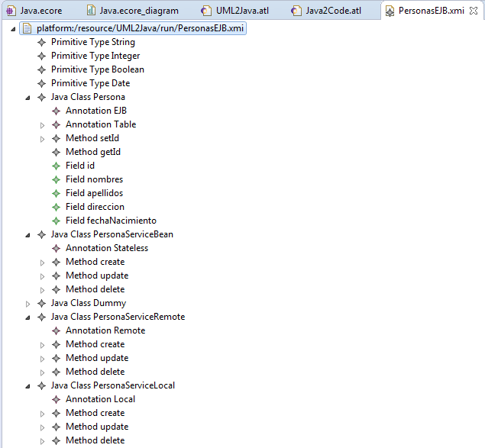Expand Method update under PersonaServiceLocal
485x448 pixels.
pyautogui.click(x=42, y=427)
